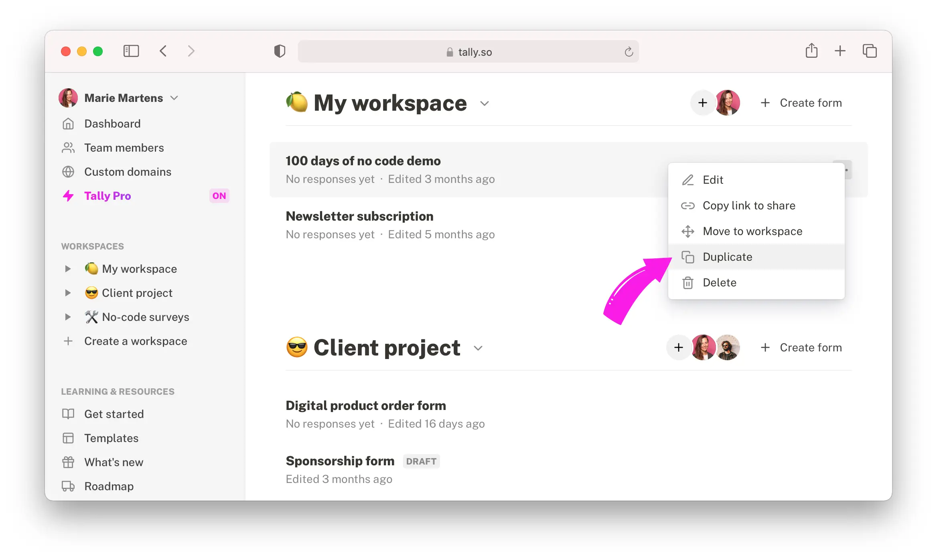This screenshot has height=560, width=937.
Task: Open the Client project heading chevron
Action: point(478,348)
